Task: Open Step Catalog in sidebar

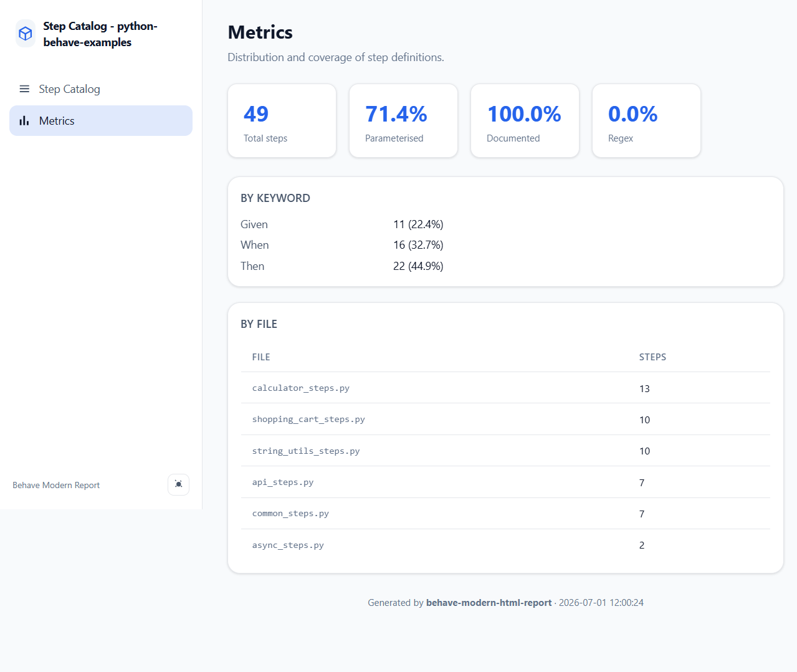Action: tap(101, 89)
